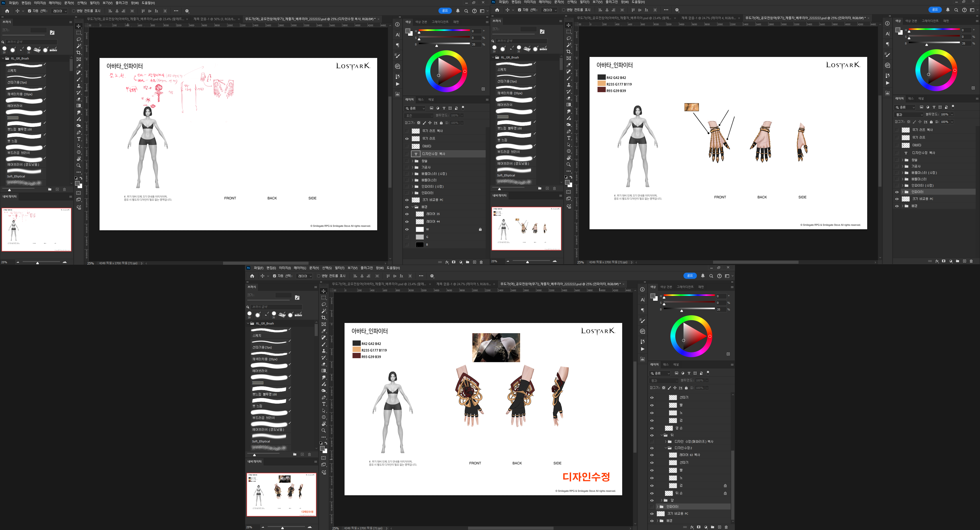Select the Pen tool in bottom window
980x530 pixels.
pos(324,397)
